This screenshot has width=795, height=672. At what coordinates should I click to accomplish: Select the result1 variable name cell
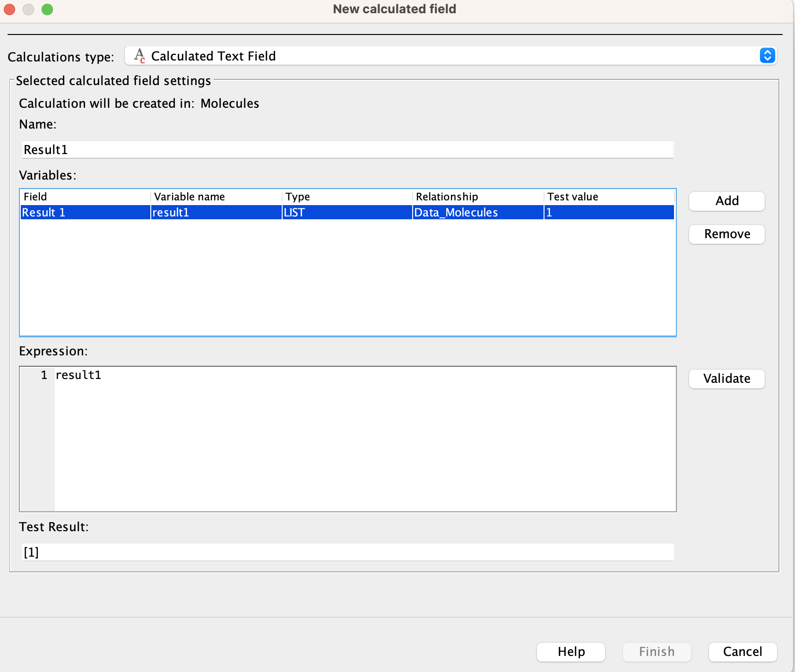(x=216, y=213)
